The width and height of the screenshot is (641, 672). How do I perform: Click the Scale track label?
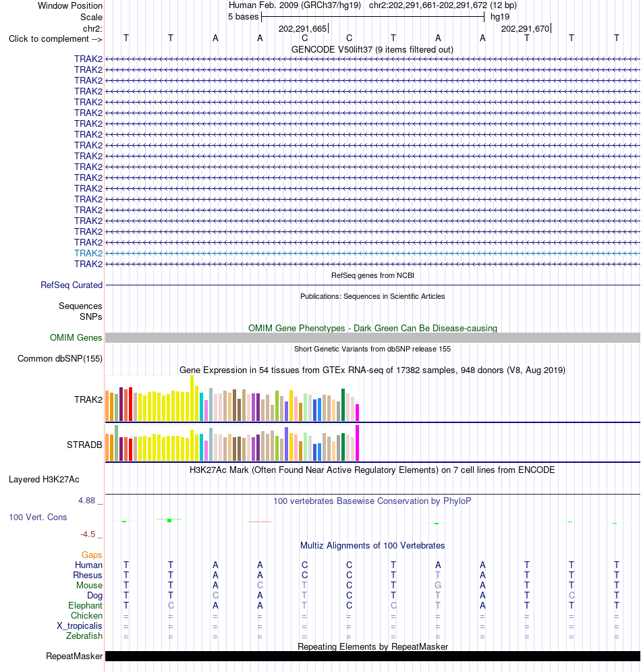coord(91,17)
